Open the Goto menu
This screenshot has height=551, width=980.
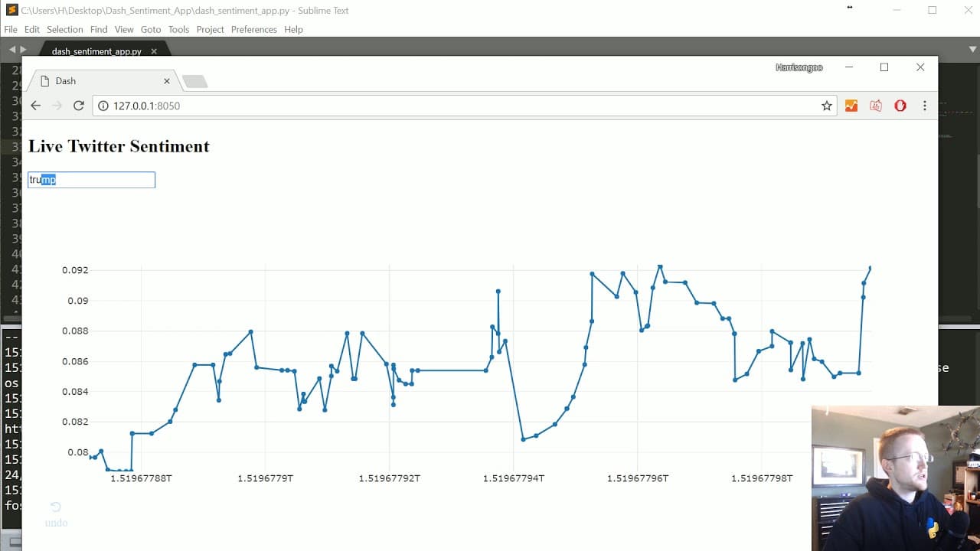pos(151,29)
